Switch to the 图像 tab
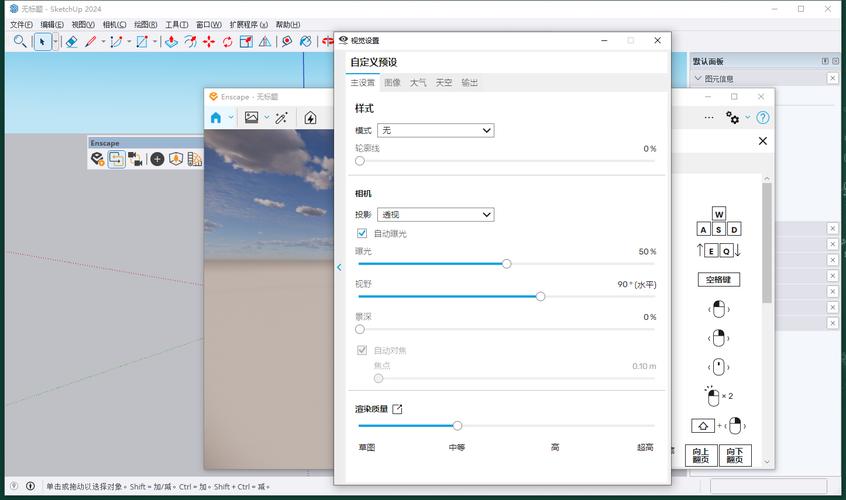The image size is (846, 500). [x=392, y=83]
